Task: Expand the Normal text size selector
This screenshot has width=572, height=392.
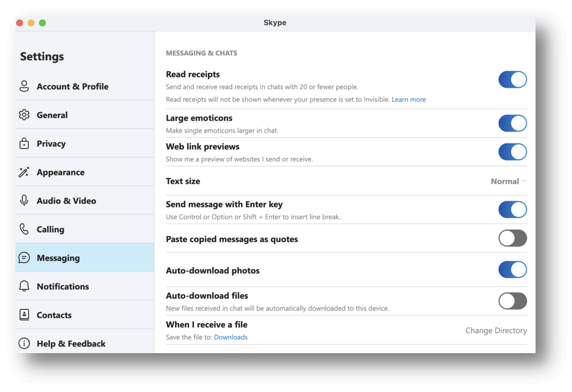Action: point(508,181)
